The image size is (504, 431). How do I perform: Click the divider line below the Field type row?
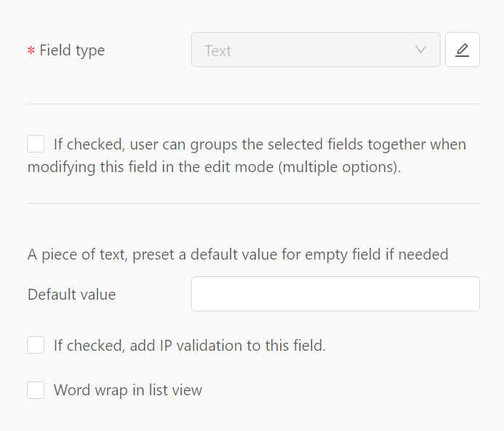click(253, 104)
